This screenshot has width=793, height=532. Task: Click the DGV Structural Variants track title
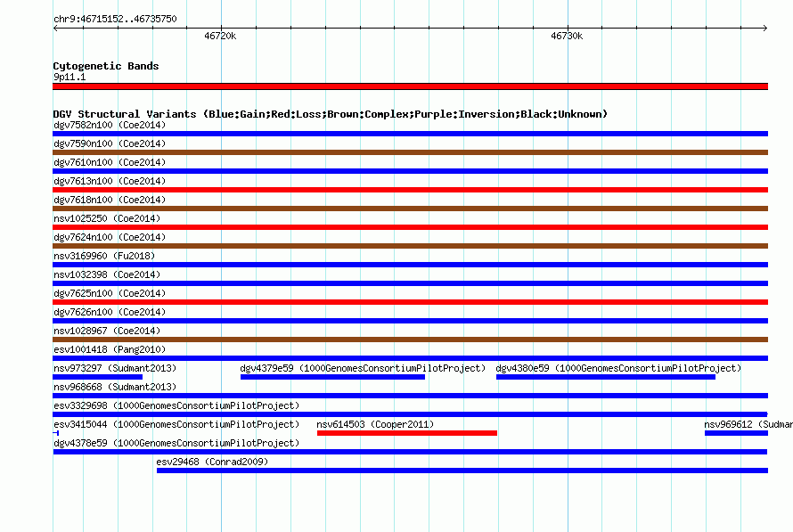click(331, 114)
